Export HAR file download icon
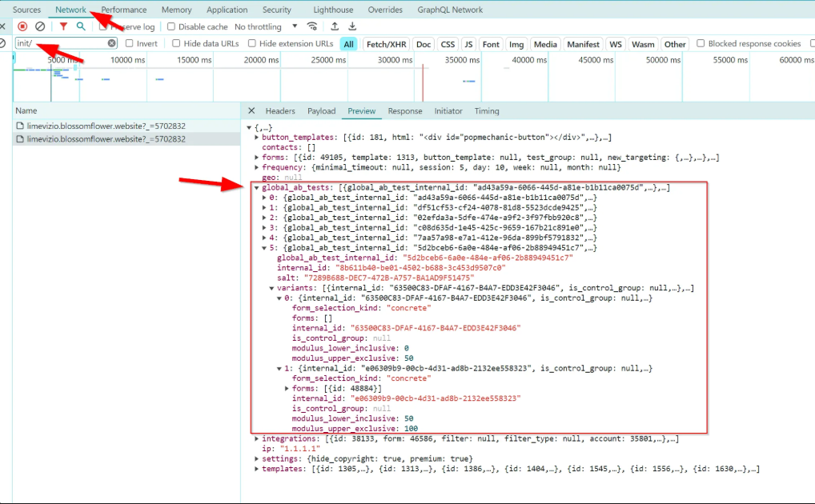The width and height of the screenshot is (815, 504). [352, 26]
